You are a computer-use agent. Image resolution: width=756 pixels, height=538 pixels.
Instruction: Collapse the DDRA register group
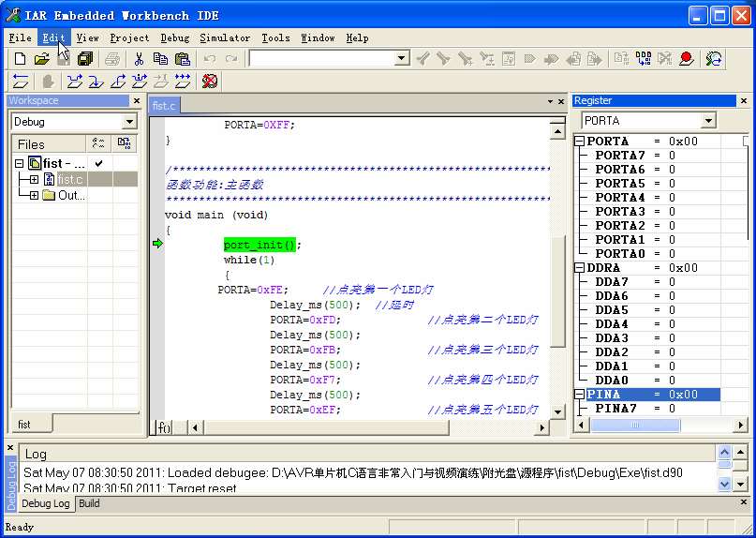coord(579,268)
